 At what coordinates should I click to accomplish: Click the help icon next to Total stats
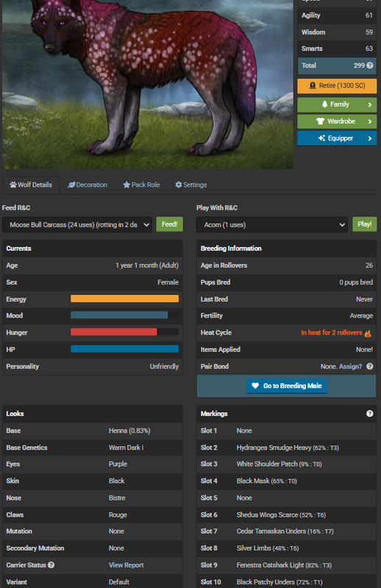(370, 65)
